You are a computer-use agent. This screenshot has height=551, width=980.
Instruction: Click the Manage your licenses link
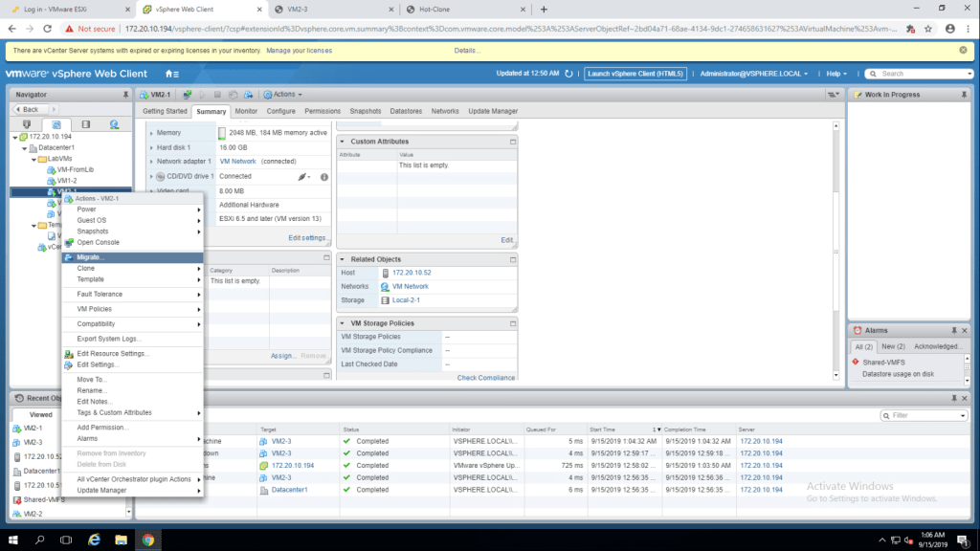point(300,50)
